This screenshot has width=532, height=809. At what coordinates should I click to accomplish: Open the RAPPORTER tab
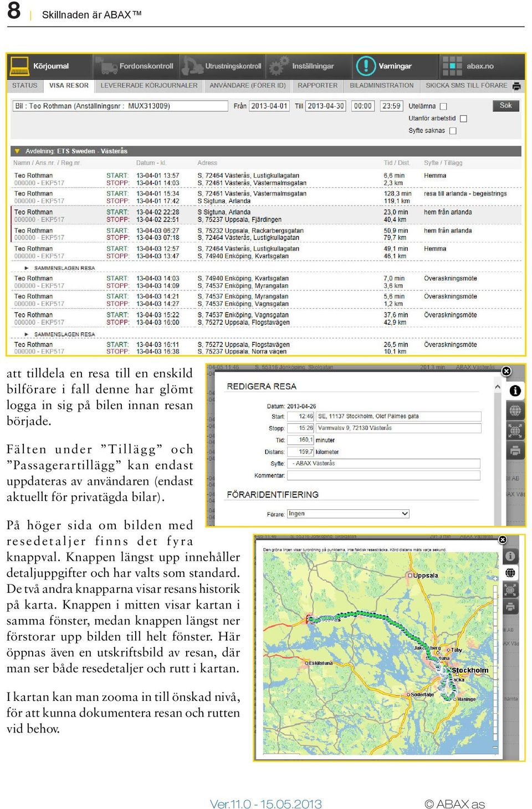318,86
